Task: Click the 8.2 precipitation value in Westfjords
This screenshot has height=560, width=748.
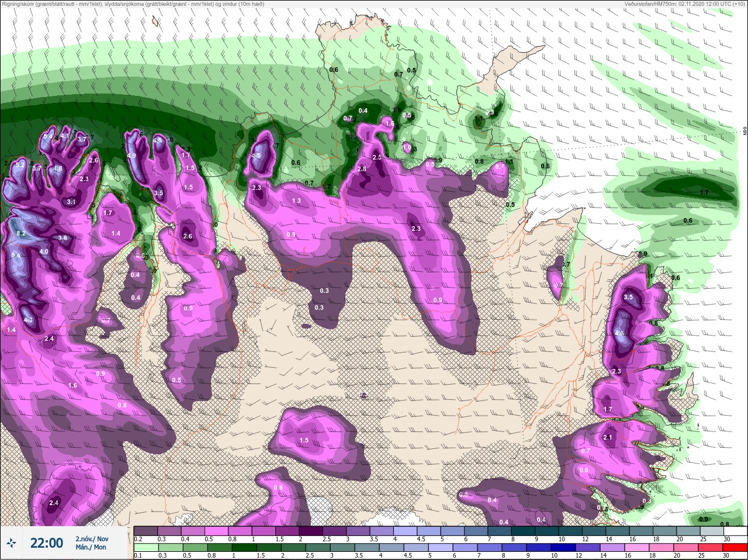Action: coord(22,233)
